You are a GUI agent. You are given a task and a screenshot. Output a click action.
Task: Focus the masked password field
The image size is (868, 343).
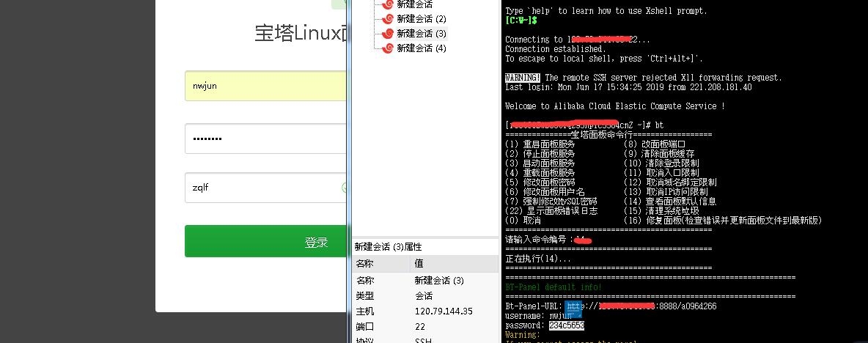tap(265, 139)
